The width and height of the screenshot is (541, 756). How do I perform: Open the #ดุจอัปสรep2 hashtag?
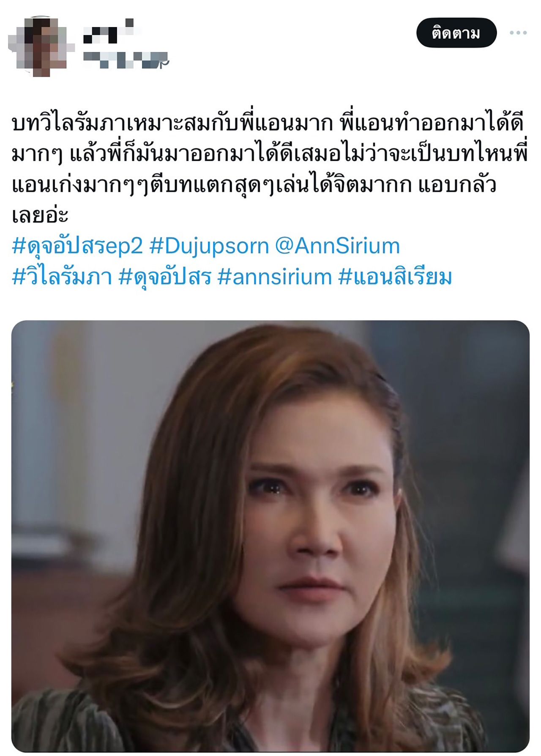pos(77,246)
